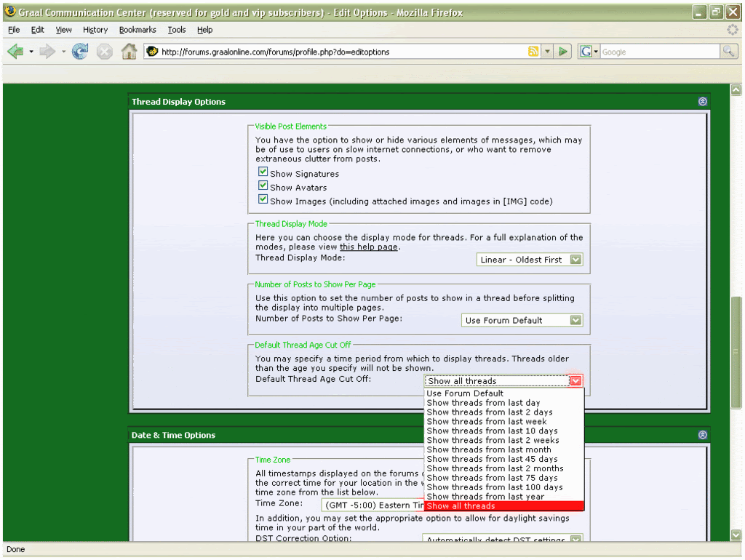Maximize the Firefox window

click(716, 12)
